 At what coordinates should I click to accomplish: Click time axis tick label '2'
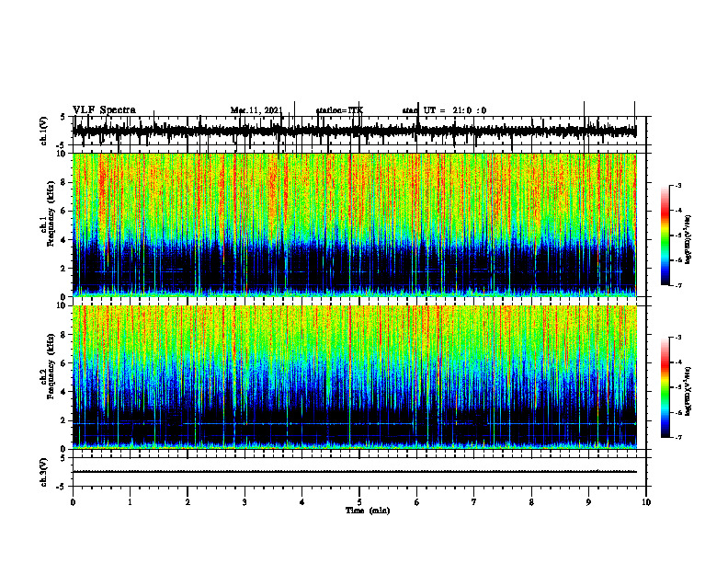pyautogui.click(x=188, y=502)
